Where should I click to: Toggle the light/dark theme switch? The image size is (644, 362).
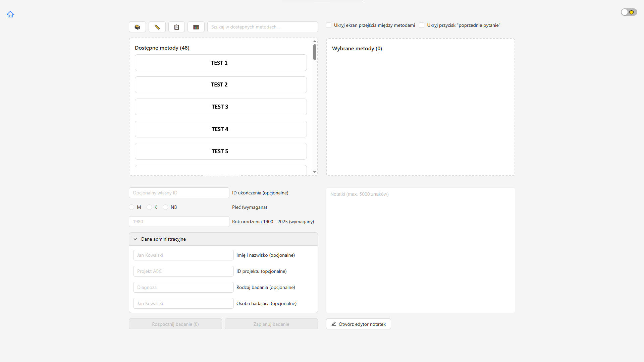629,12
